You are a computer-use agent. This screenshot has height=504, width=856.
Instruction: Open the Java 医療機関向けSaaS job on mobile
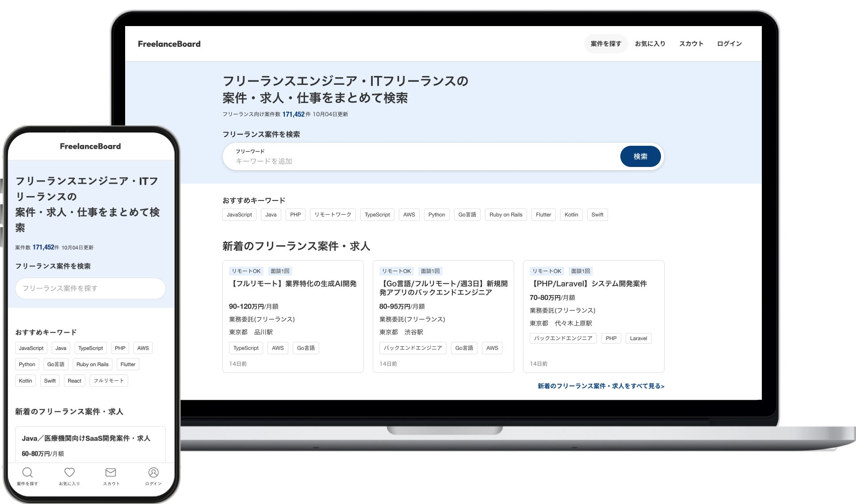point(86,438)
